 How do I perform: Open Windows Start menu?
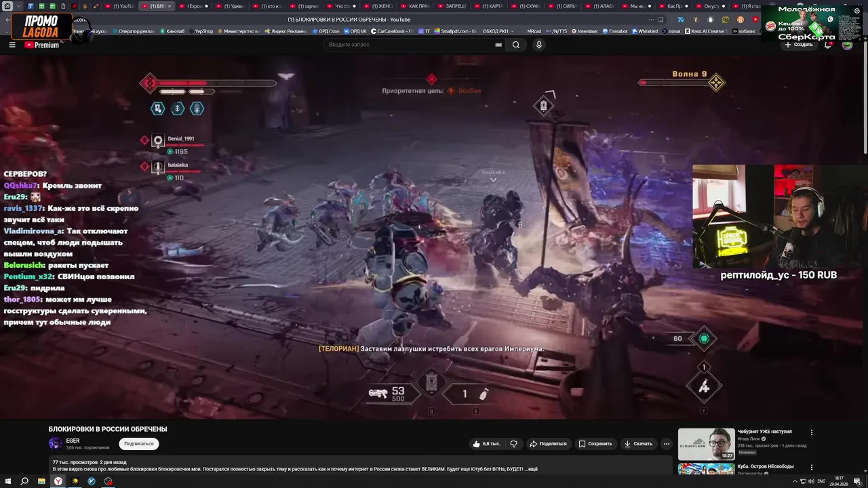point(7,481)
